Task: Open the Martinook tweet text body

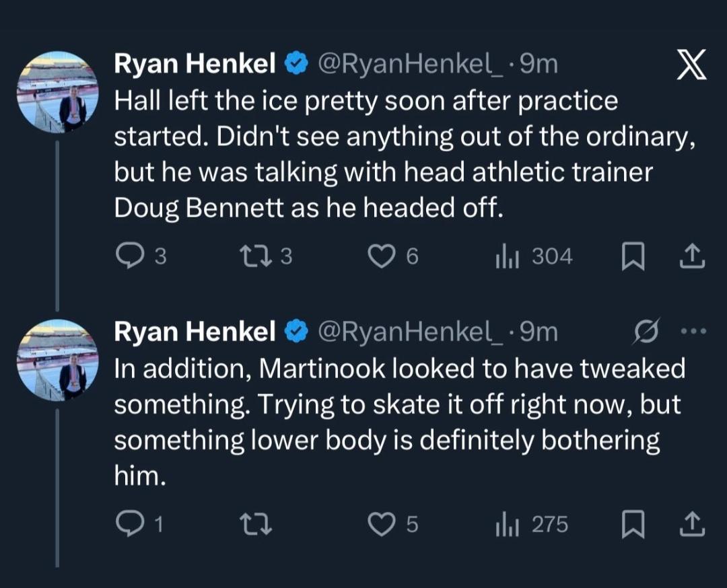Action: pyautogui.click(x=397, y=422)
